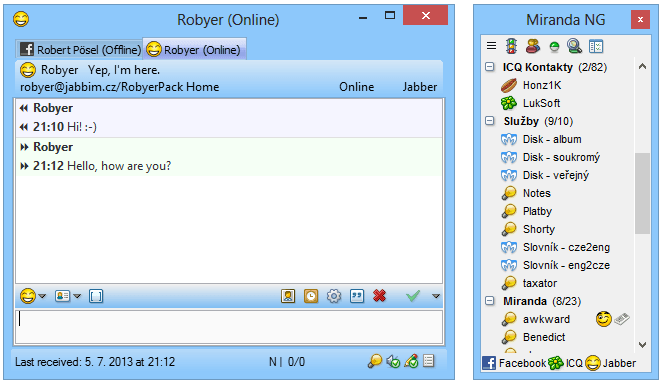Toggle typing notification icon in status bar
Viewport: 662px width, 383px height.
[x=411, y=361]
